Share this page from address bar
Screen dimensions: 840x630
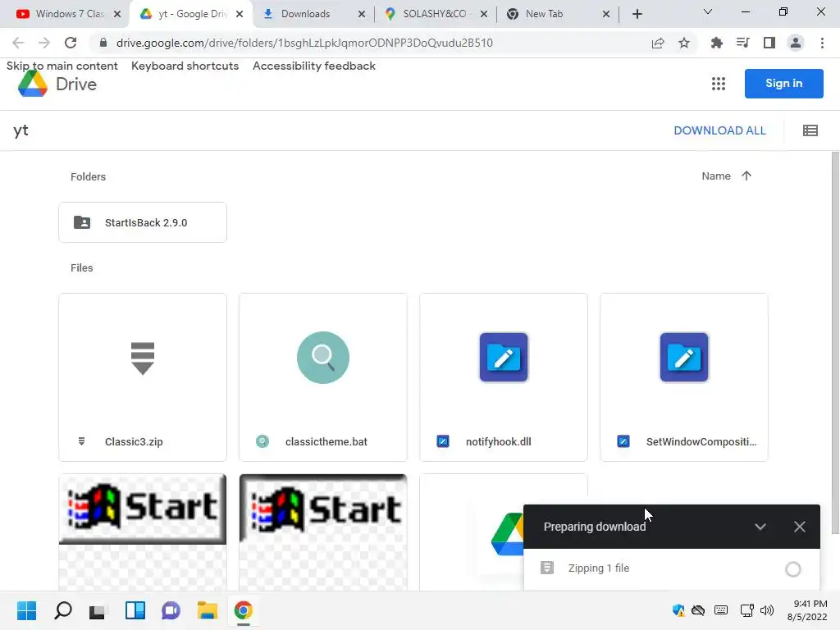(658, 43)
